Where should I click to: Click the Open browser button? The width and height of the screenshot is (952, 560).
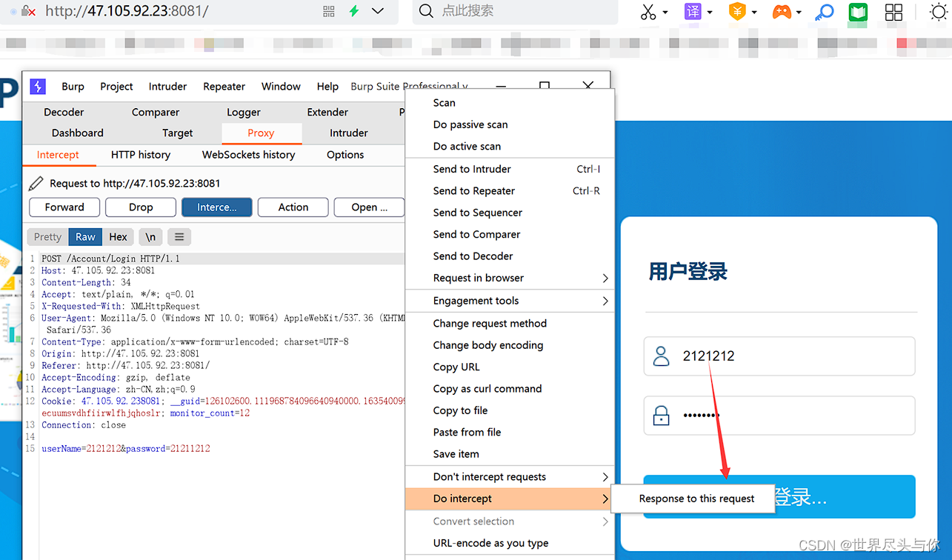coord(369,207)
